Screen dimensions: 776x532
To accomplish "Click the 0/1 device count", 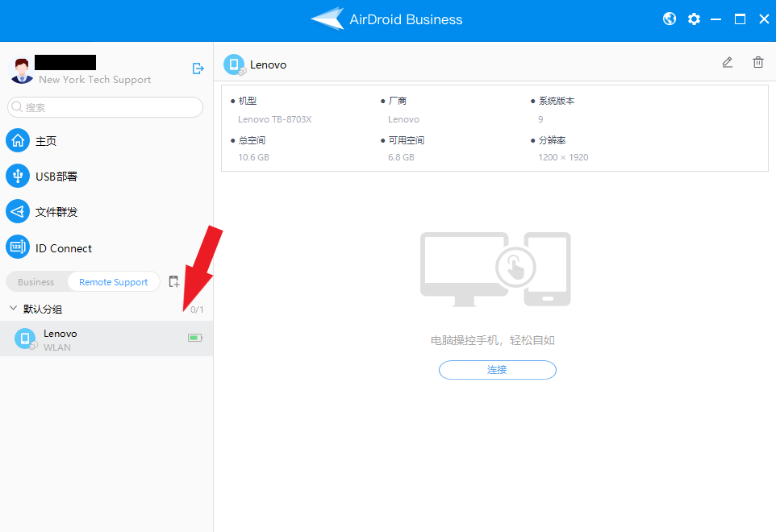I will point(197,310).
